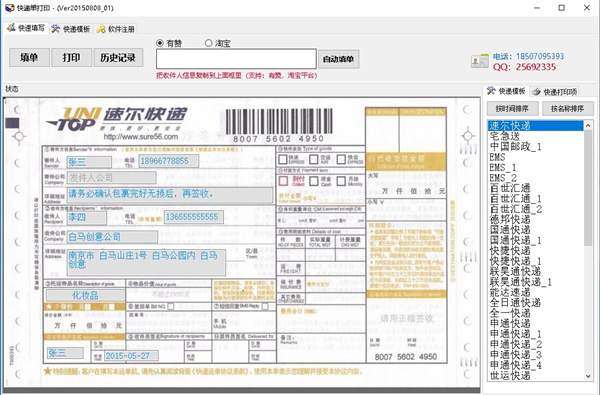The height and width of the screenshot is (395, 600).
Task: Open the 快递填写 tab
Action: 26,28
